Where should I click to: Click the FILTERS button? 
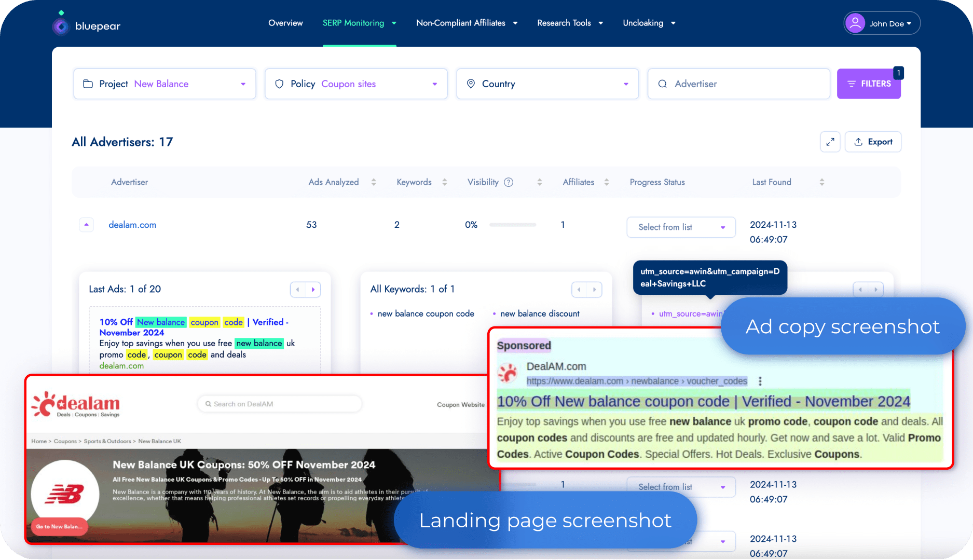point(869,84)
